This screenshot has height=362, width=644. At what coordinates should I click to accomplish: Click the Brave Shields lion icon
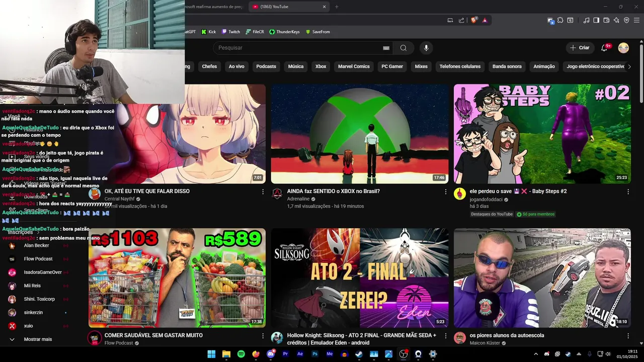tap(474, 20)
